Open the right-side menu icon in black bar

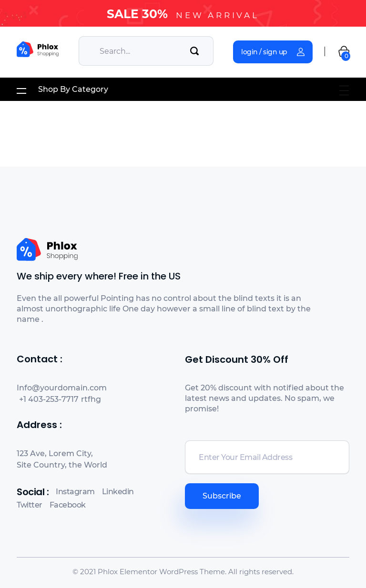[344, 90]
